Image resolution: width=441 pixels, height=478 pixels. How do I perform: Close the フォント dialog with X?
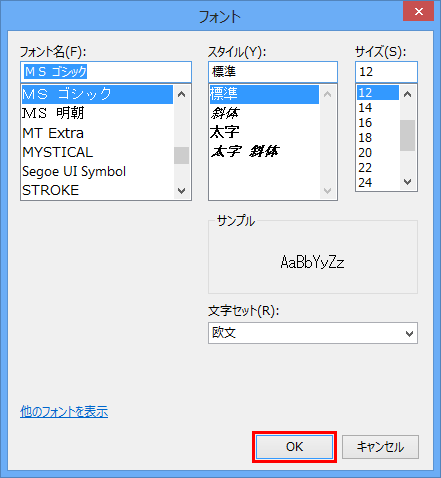tap(418, 12)
